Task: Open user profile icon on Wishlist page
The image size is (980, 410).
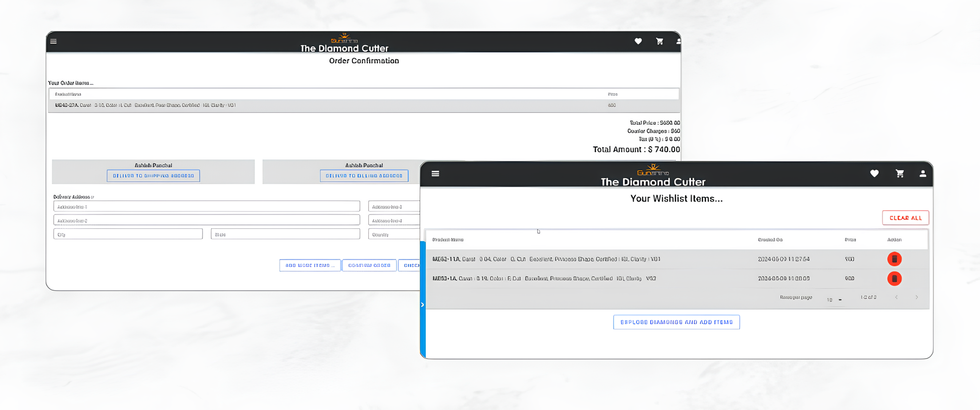Action: [923, 174]
